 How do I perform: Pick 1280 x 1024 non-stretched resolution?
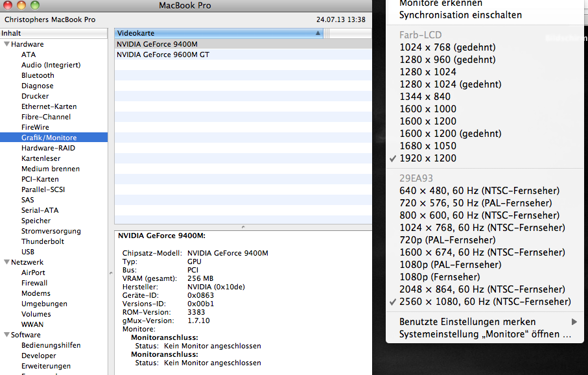click(x=428, y=72)
